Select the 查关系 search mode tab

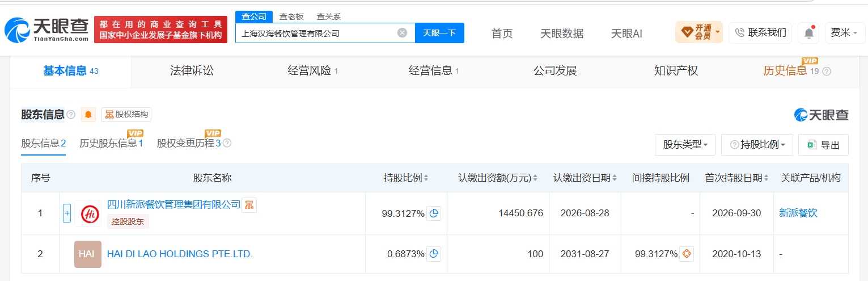pos(329,16)
